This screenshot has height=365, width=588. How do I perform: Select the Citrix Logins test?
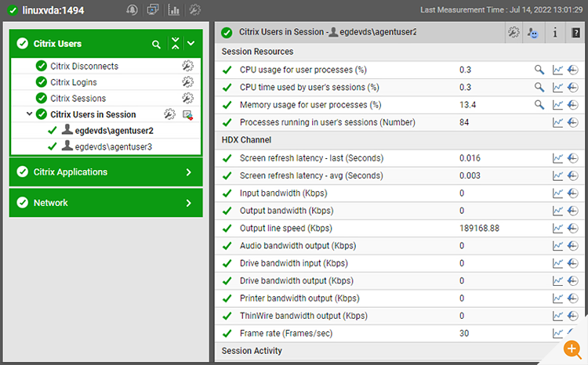[74, 82]
